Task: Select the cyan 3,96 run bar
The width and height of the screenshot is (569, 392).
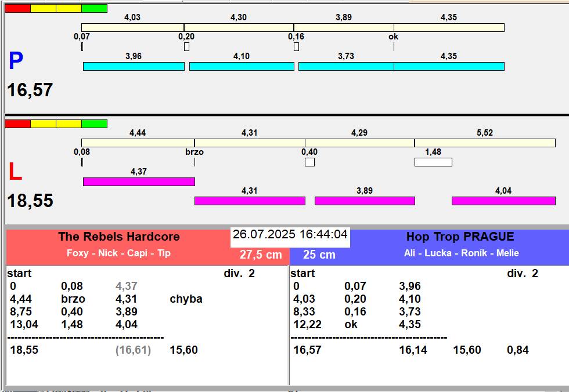Action: pyautogui.click(x=134, y=66)
